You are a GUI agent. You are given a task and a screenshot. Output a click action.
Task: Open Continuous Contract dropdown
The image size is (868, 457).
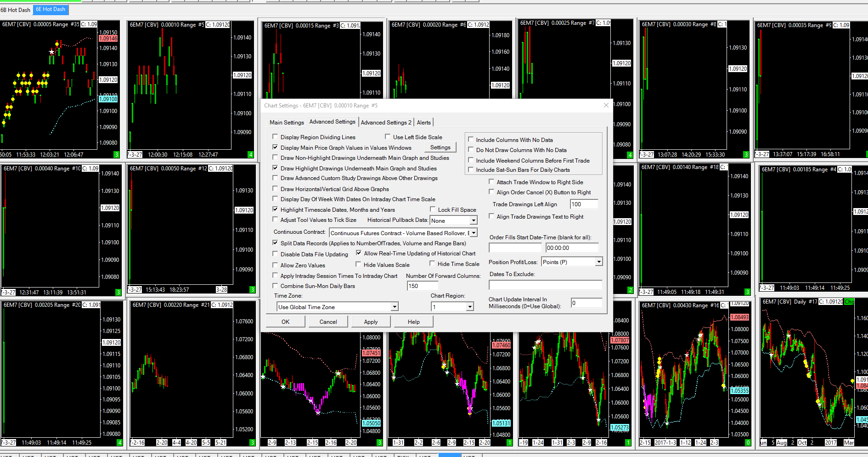pos(473,233)
